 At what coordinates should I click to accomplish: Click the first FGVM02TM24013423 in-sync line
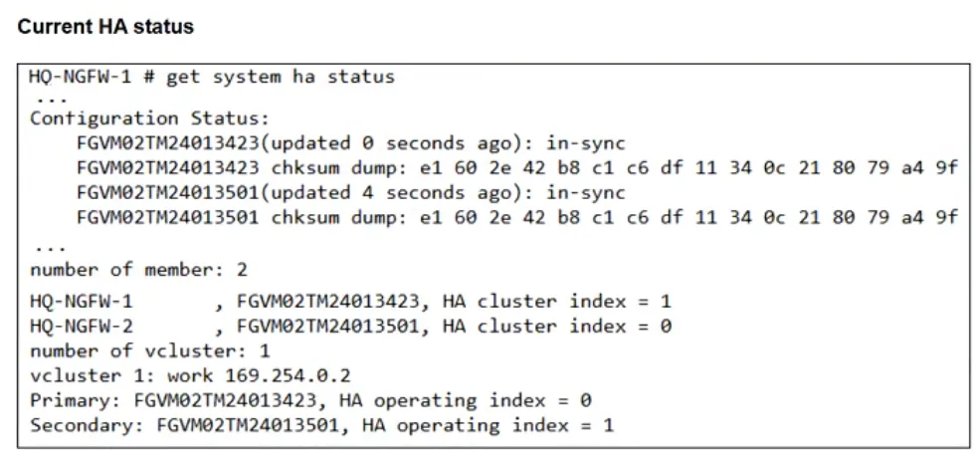350,143
